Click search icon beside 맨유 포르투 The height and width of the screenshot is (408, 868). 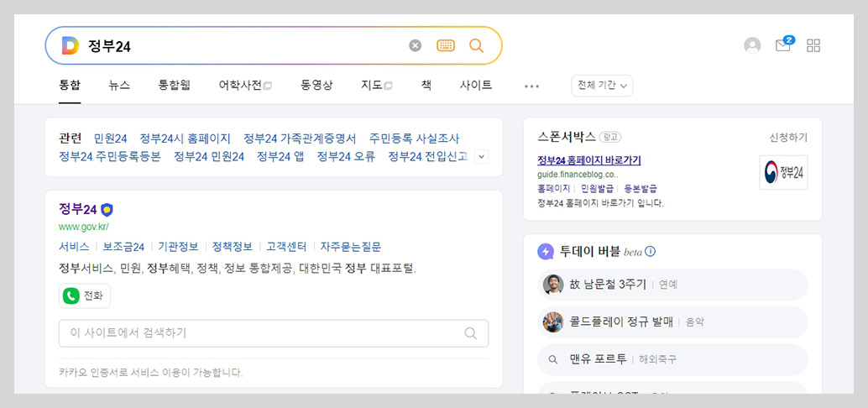pos(552,360)
